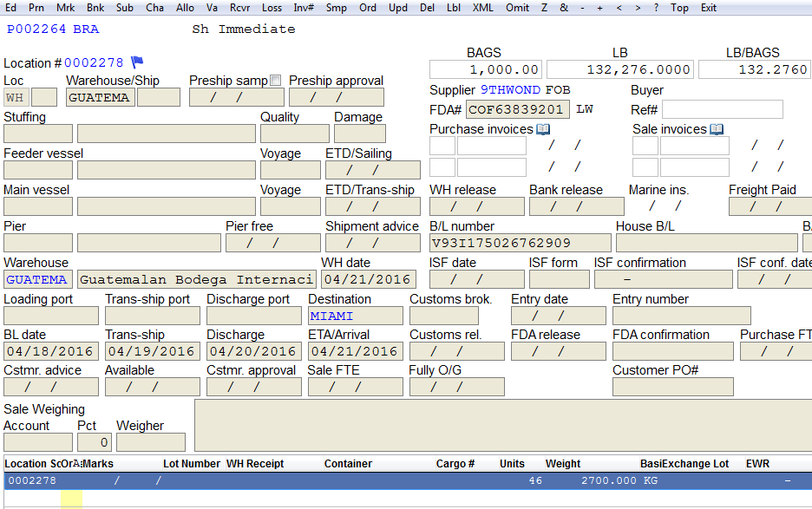
Task: Click the 9THWOND supplier link
Action: point(510,89)
